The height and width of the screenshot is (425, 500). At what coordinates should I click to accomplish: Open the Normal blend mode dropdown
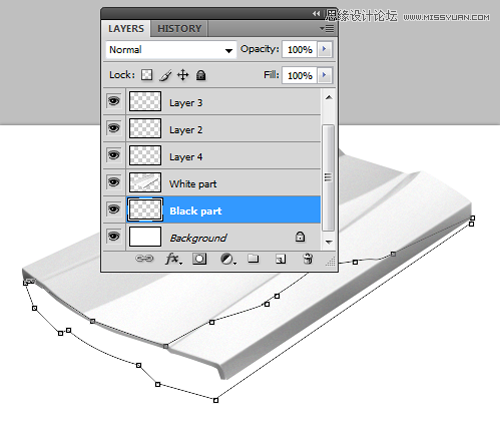tap(171, 50)
